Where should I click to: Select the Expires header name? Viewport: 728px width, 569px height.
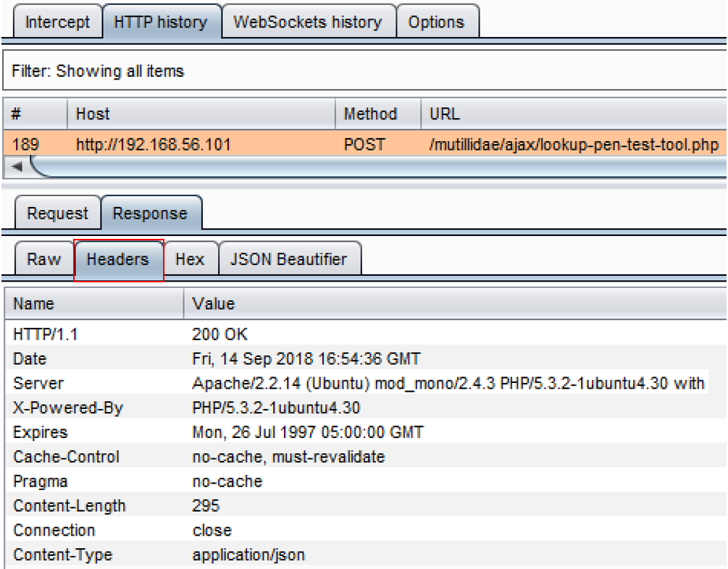pyautogui.click(x=41, y=433)
